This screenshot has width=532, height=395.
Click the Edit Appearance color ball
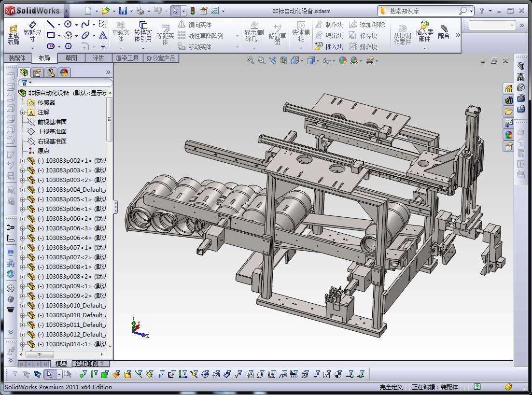click(x=343, y=60)
